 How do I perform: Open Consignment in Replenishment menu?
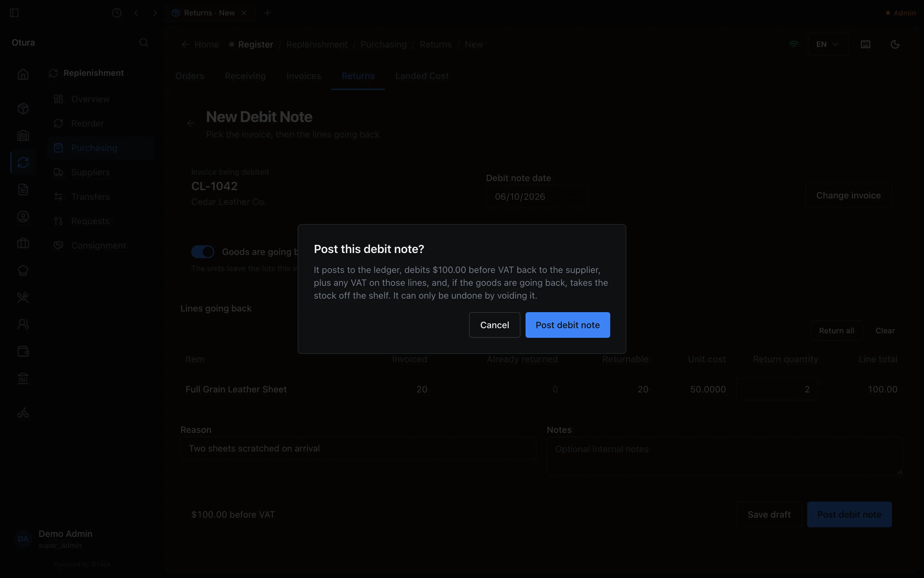tap(101, 245)
